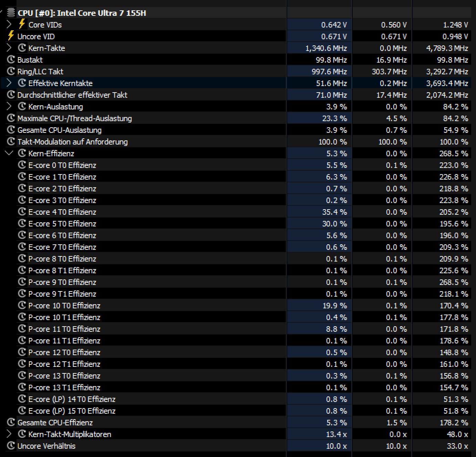
Task: Click the clock icon beside E-core 0 T0 Effizienz
Action: pyautogui.click(x=22, y=165)
